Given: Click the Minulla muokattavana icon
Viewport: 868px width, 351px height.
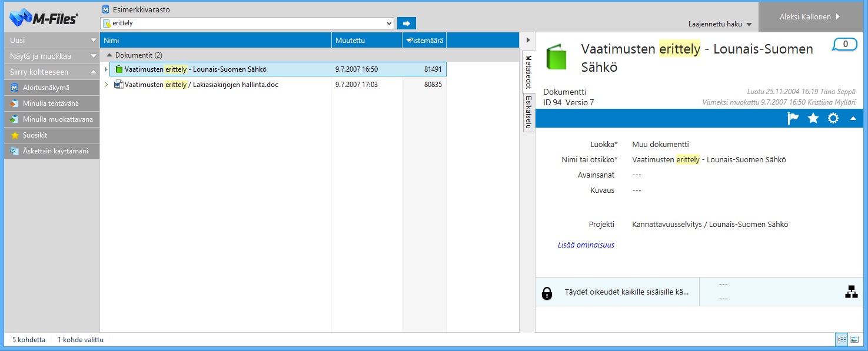Looking at the screenshot, I should click(15, 119).
